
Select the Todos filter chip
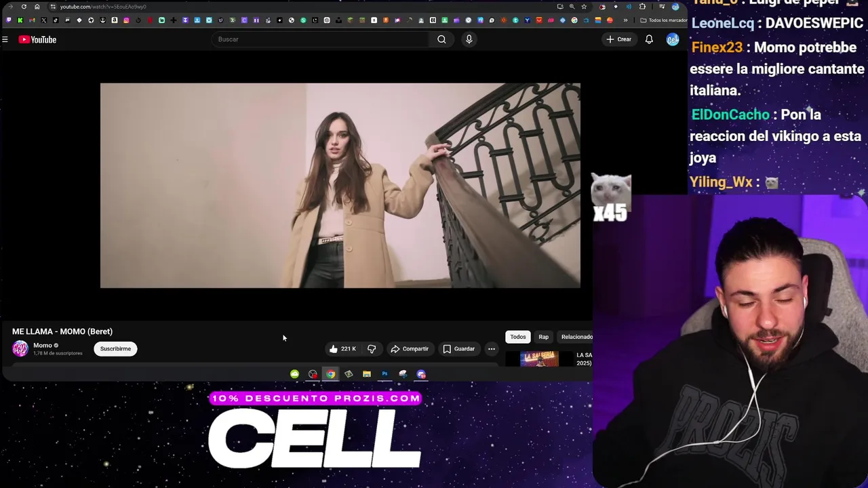tap(518, 337)
